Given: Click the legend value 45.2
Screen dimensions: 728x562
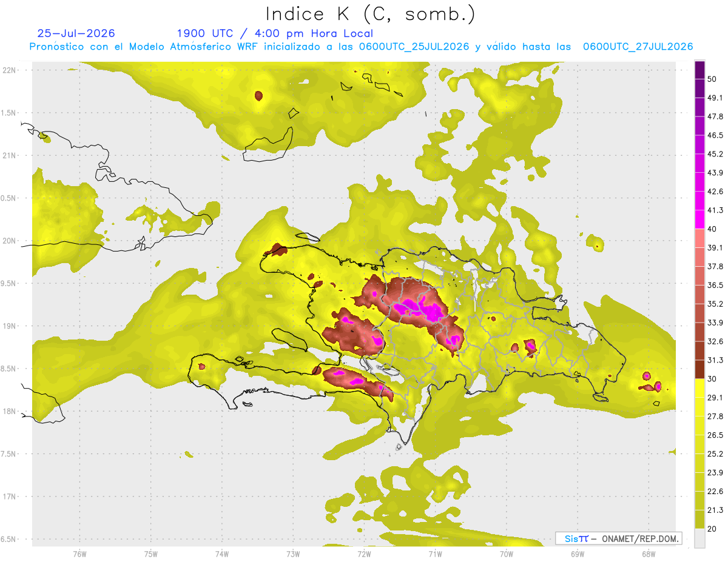Looking at the screenshot, I should pos(715,154).
